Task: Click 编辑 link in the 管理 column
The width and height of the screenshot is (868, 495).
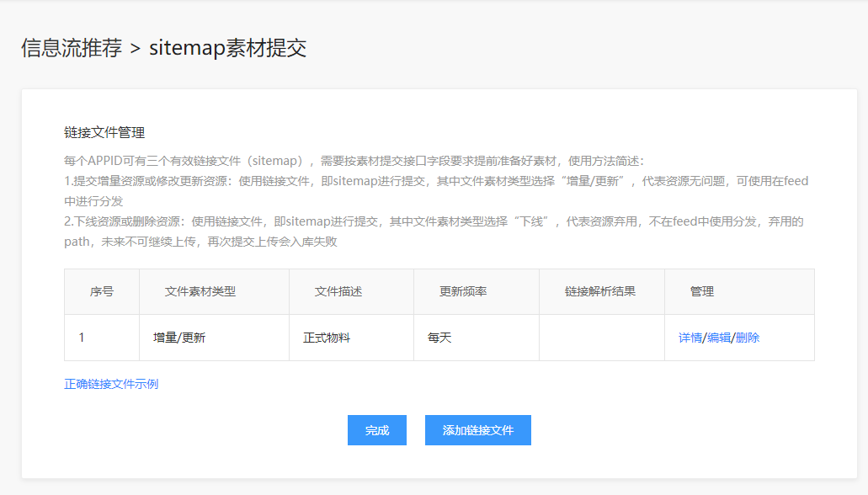Action: click(x=718, y=338)
